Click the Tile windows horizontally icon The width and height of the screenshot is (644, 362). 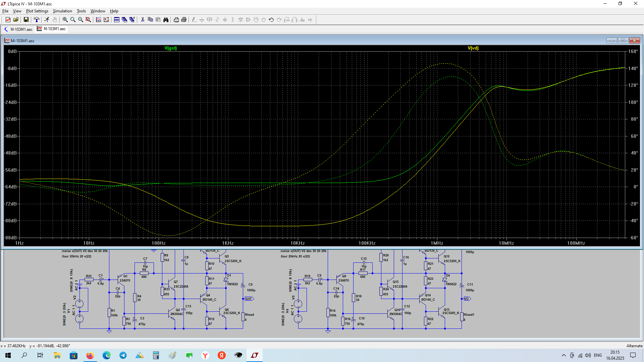pyautogui.click(x=117, y=20)
